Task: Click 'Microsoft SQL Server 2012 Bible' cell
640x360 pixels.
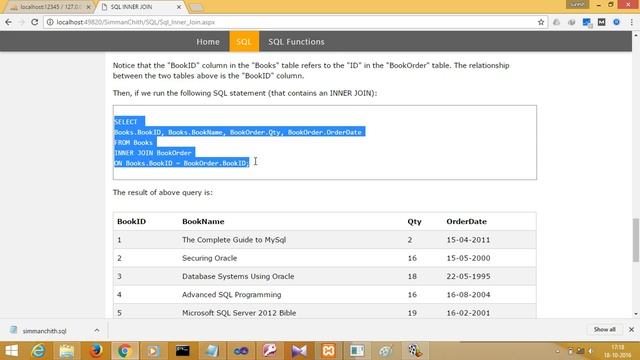Action: point(239,313)
